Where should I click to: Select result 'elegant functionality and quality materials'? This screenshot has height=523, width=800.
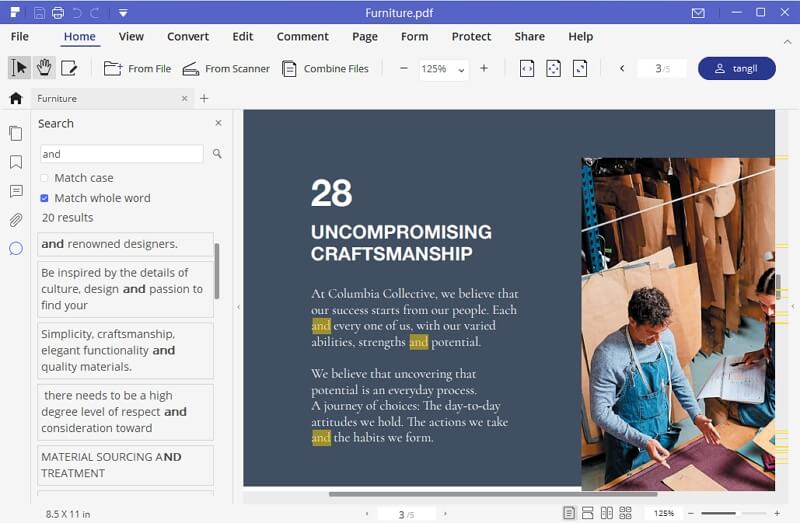coord(125,350)
